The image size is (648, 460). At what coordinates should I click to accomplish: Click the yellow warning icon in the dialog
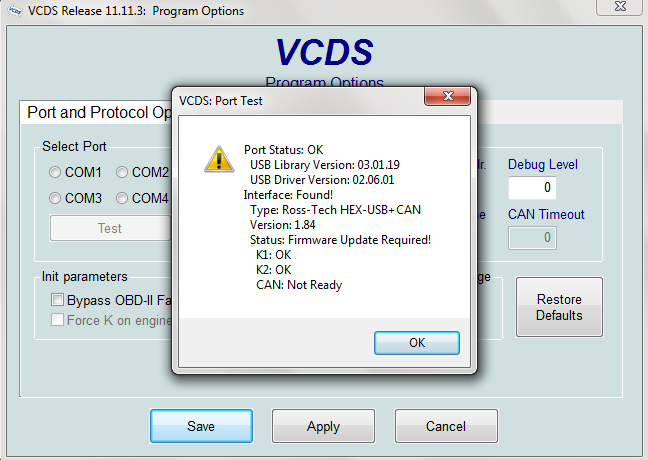(216, 158)
